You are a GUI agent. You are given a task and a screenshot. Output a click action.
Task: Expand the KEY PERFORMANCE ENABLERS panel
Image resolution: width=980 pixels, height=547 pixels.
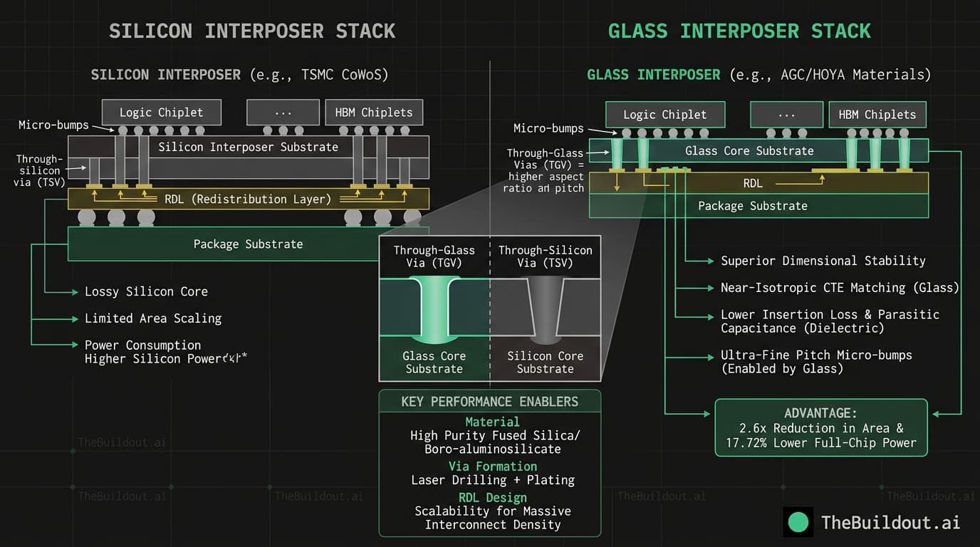coord(489,401)
